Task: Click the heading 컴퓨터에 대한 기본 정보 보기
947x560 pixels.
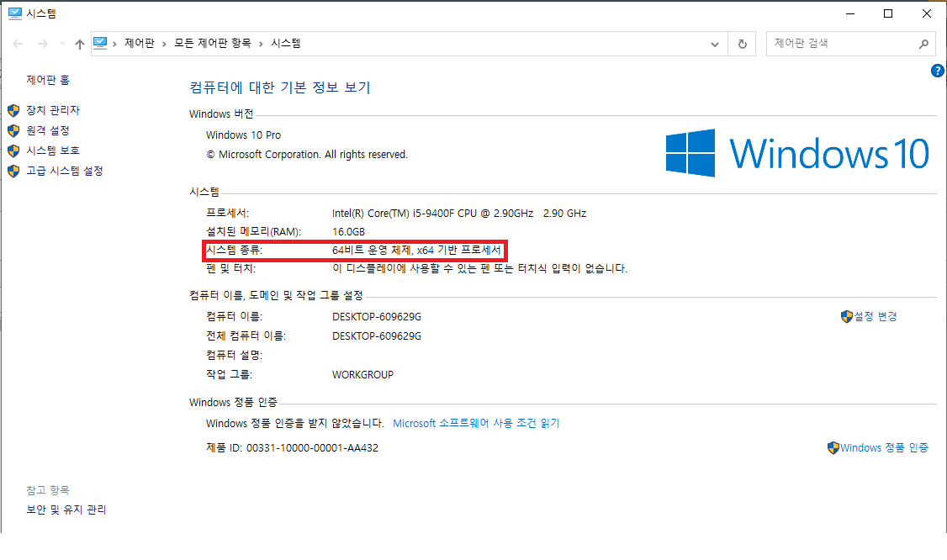Action: pos(279,87)
